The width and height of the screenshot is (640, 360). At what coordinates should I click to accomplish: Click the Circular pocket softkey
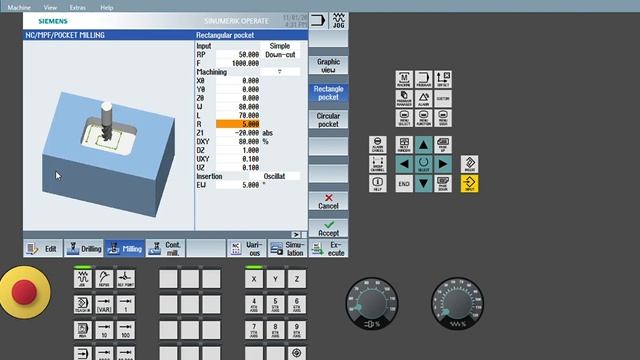click(329, 120)
